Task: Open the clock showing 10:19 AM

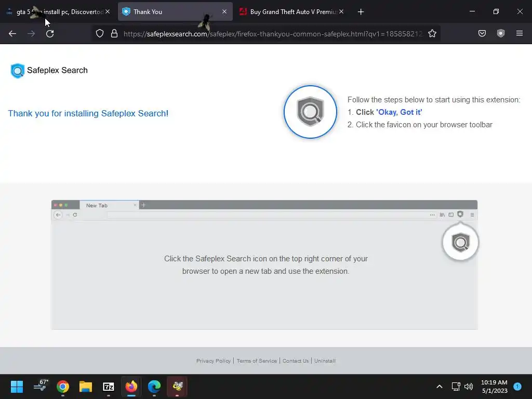Action: [x=494, y=387]
